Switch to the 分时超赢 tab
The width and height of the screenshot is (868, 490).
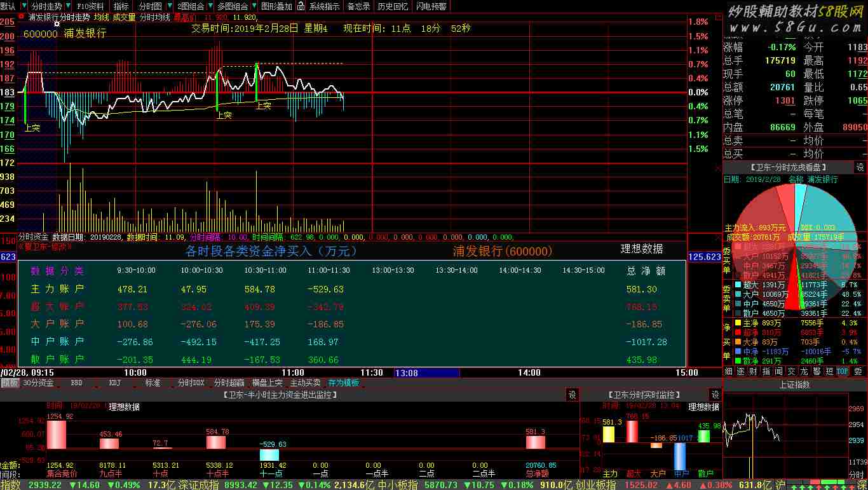pyautogui.click(x=229, y=383)
